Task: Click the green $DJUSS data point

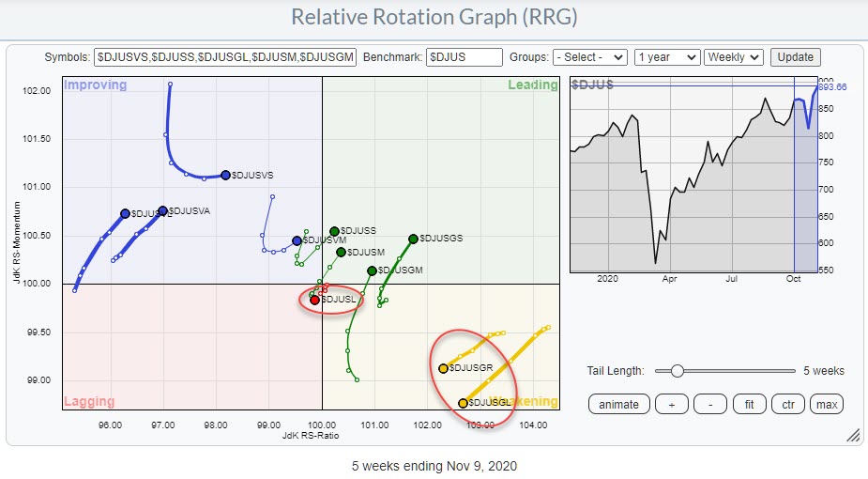Action: tap(334, 231)
